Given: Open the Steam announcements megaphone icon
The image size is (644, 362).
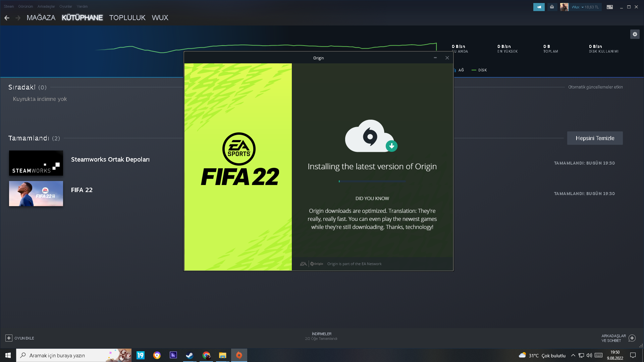Looking at the screenshot, I should (x=539, y=7).
